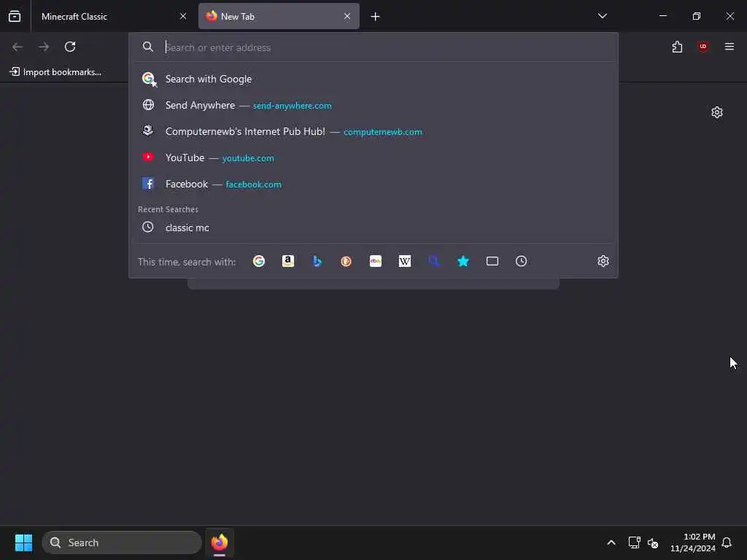
Task: Search this time with Wikipedia icon
Action: point(404,261)
